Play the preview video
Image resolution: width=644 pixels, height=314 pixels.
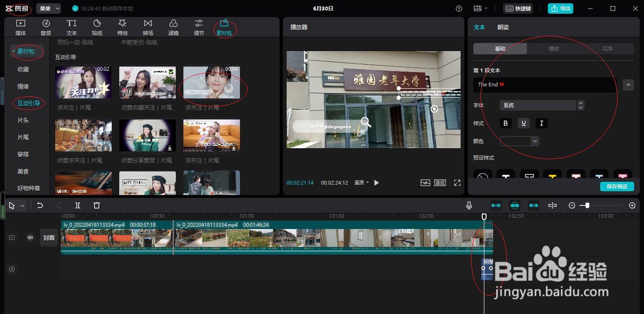pos(376,183)
